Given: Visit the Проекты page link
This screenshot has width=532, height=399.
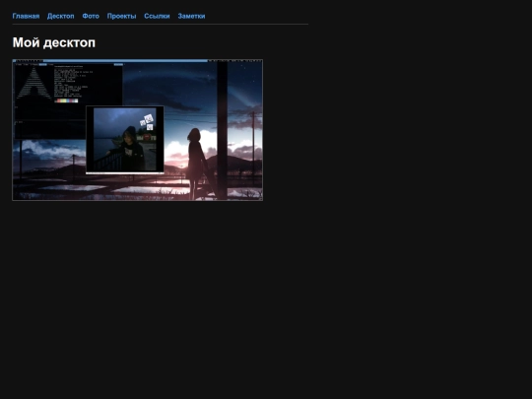Looking at the screenshot, I should tap(121, 16).
